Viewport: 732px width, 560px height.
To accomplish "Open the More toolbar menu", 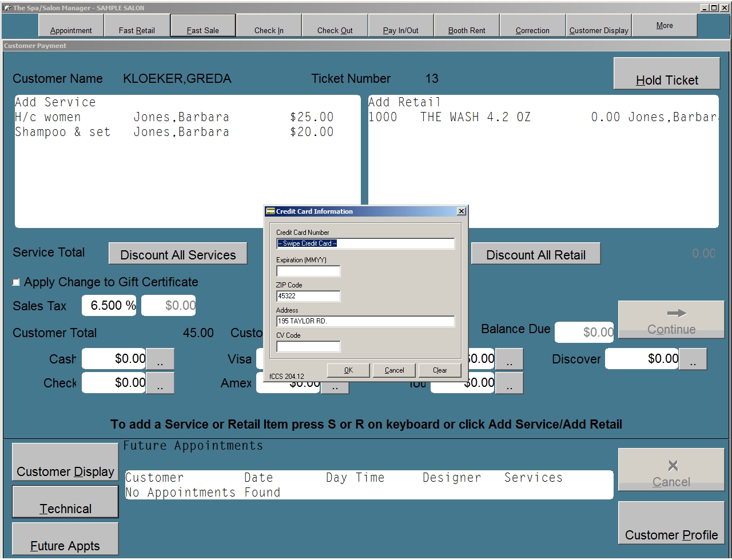I will pyautogui.click(x=665, y=26).
